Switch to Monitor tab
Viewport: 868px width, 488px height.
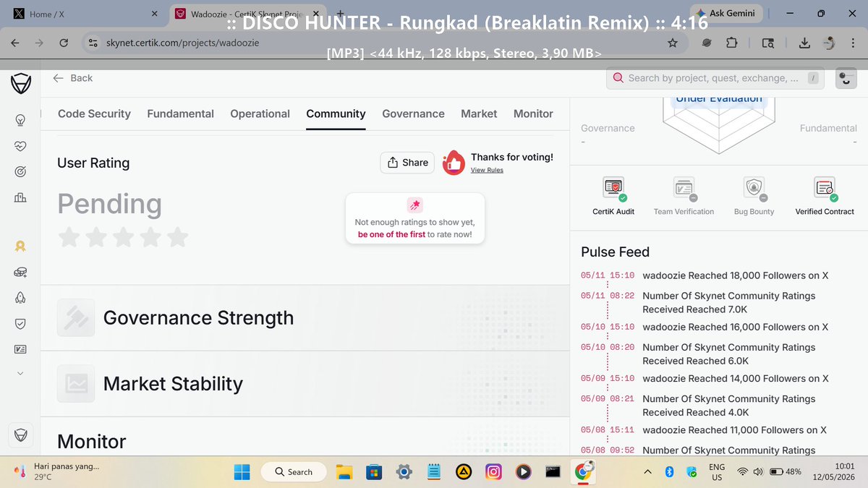coord(533,114)
